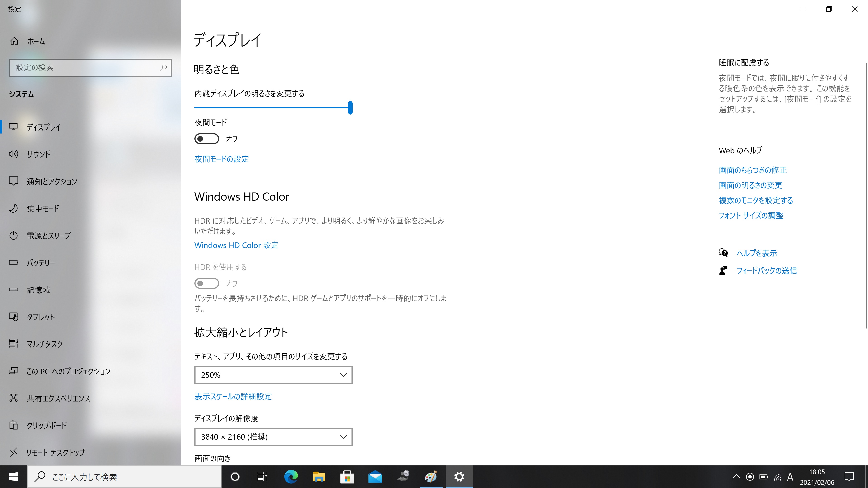Select 集中モード in the sidebar

pos(90,209)
